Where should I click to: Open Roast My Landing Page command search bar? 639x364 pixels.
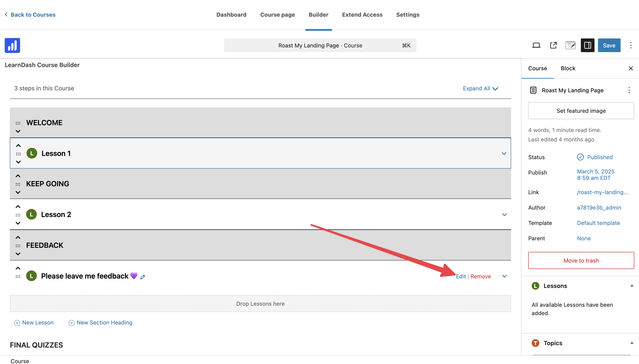320,45
